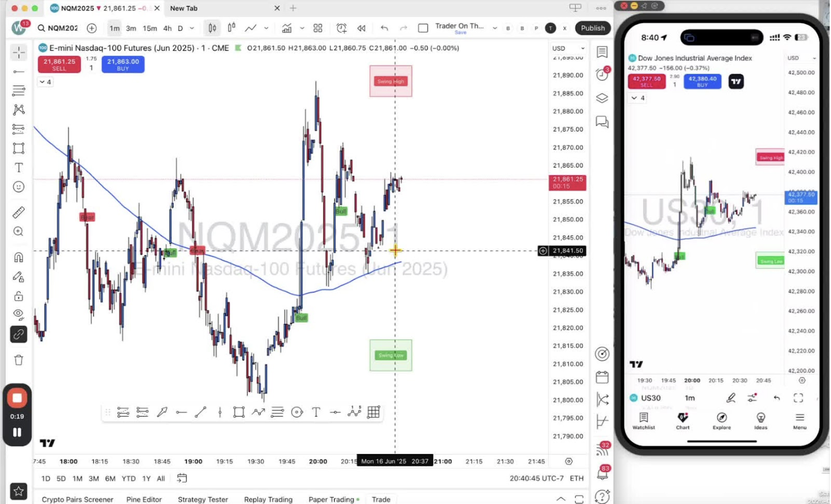831x504 pixels.
Task: Undo the last chart action
Action: pyautogui.click(x=384, y=28)
